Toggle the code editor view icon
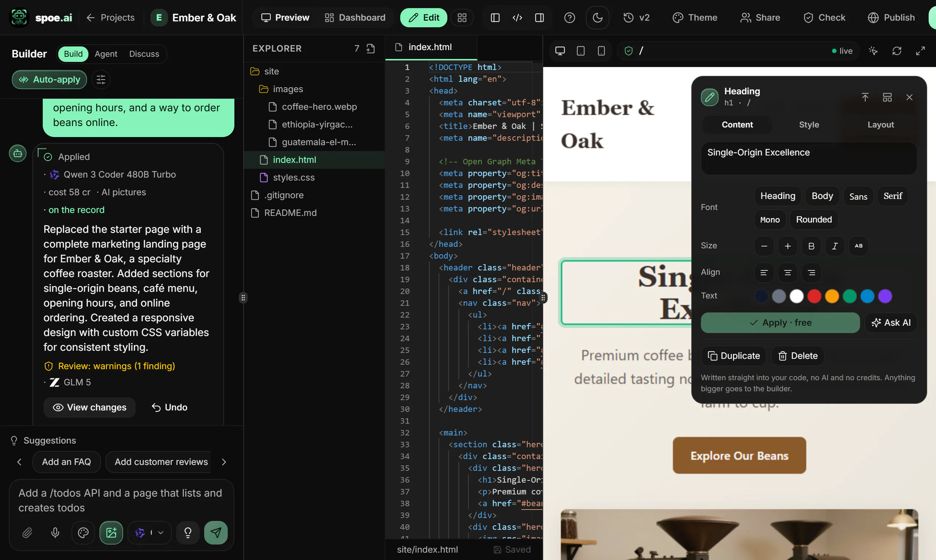This screenshot has height=560, width=936. click(x=517, y=17)
